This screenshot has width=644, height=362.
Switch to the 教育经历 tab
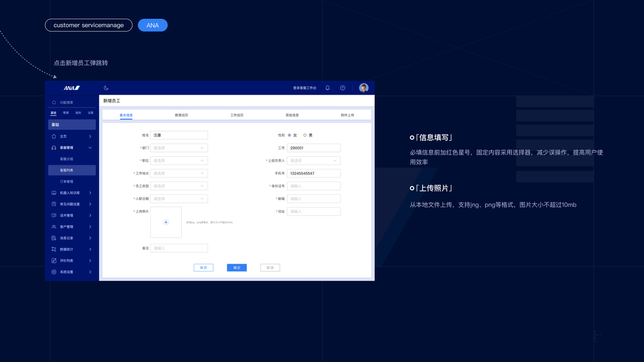[x=182, y=115]
